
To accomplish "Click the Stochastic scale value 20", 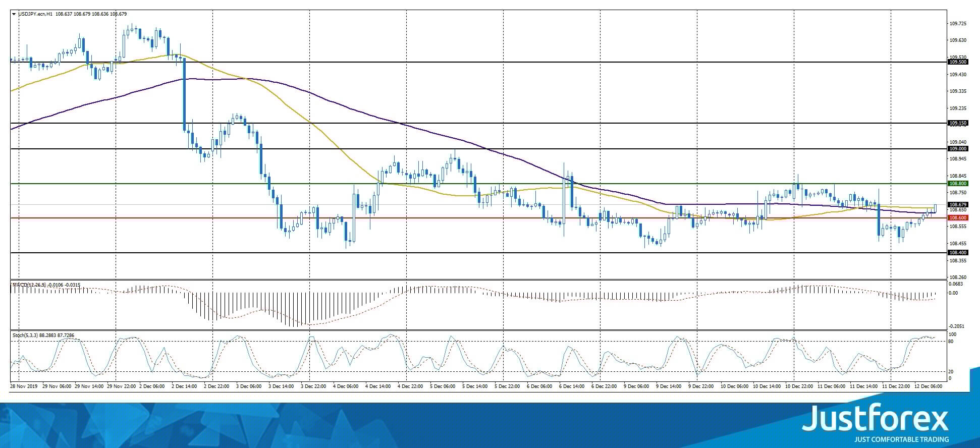I will pos(951,372).
